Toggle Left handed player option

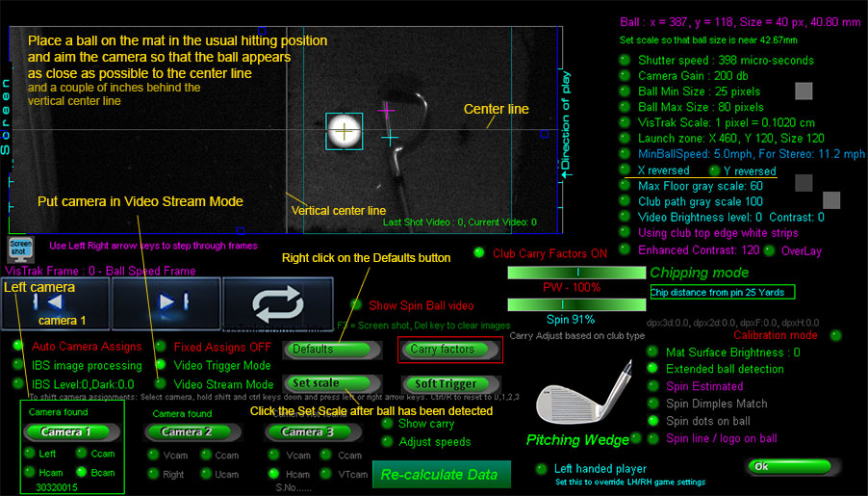pos(542,469)
